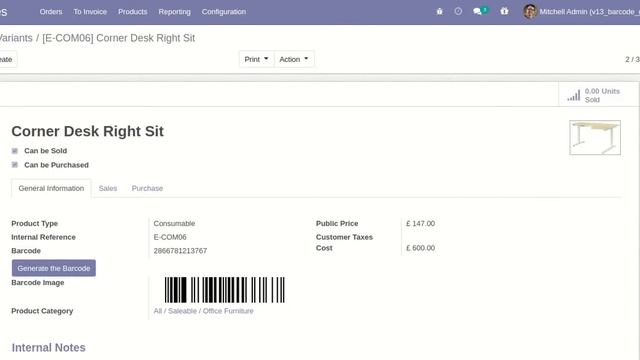The height and width of the screenshot is (360, 640).
Task: Click the Internal Reference value E-COM06
Action: click(170, 237)
